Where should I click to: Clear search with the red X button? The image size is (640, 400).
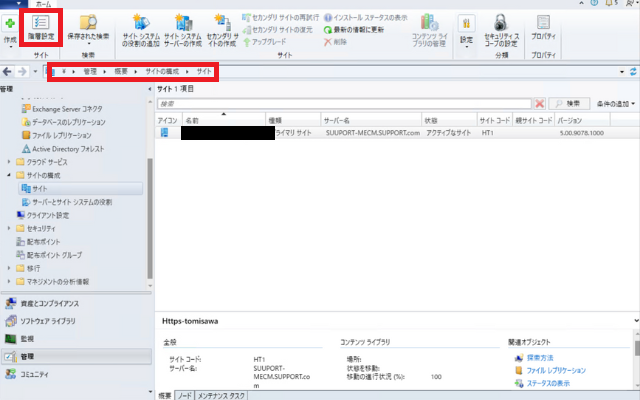pos(540,103)
